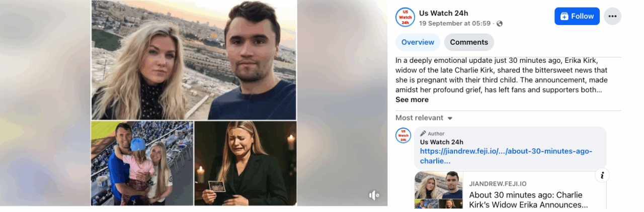
Task: Expand post text with See more
Action: point(412,99)
